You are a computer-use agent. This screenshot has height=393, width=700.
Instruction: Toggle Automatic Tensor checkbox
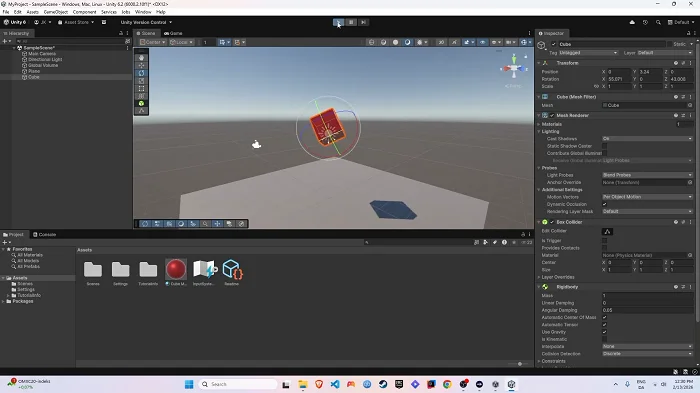coord(604,325)
